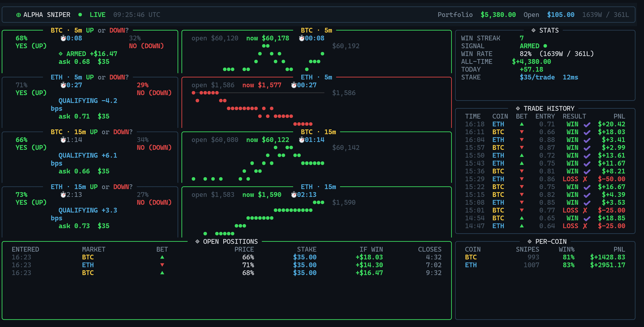Click the green dot after SIGNAL ARMED
The image size is (644, 327).
545,46
